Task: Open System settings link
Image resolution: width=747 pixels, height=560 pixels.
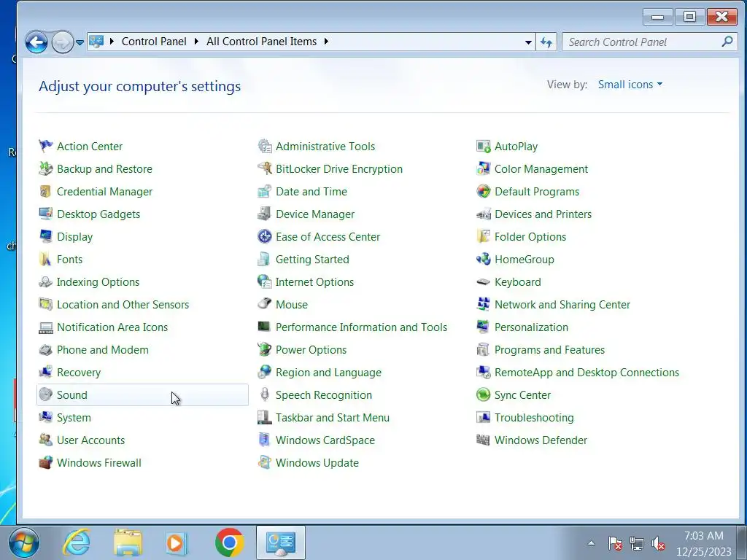Action: click(74, 418)
